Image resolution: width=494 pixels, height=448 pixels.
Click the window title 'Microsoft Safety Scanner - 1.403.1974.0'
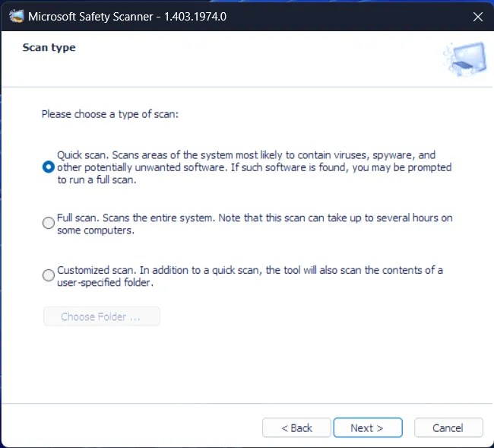pyautogui.click(x=127, y=17)
